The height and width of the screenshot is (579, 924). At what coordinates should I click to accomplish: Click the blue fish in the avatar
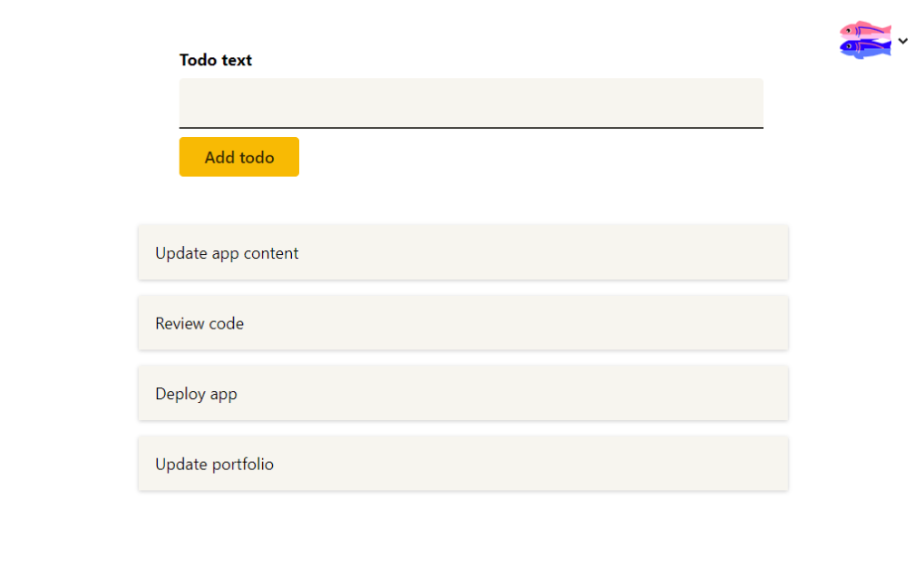(863, 49)
